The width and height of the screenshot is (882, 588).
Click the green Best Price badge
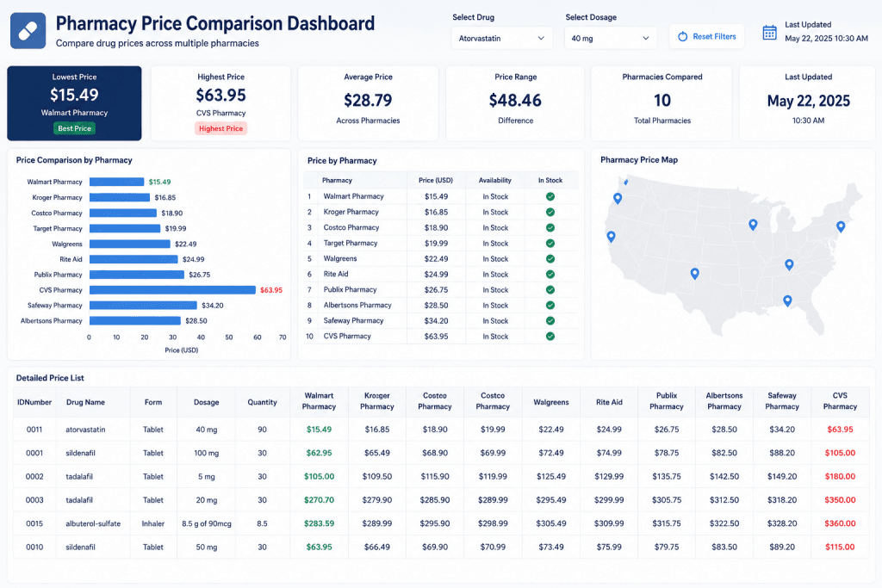pos(74,129)
